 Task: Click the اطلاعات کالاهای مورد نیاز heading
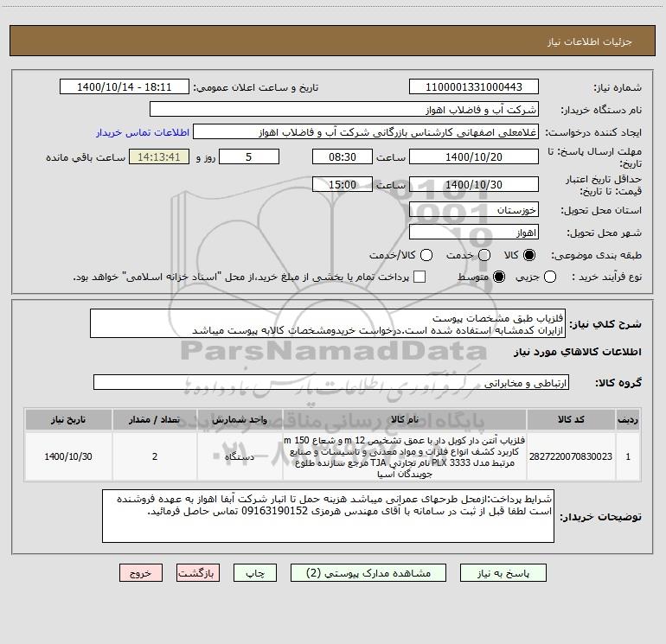coord(578,352)
